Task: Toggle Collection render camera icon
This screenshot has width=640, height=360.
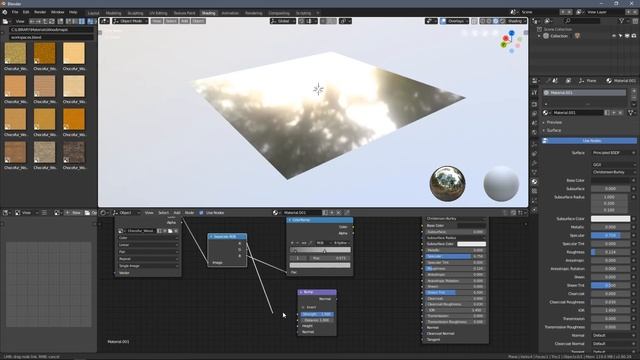Action: (634, 36)
